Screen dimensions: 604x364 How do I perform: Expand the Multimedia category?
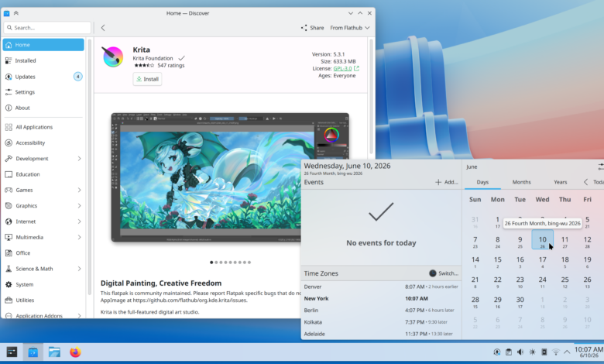79,237
